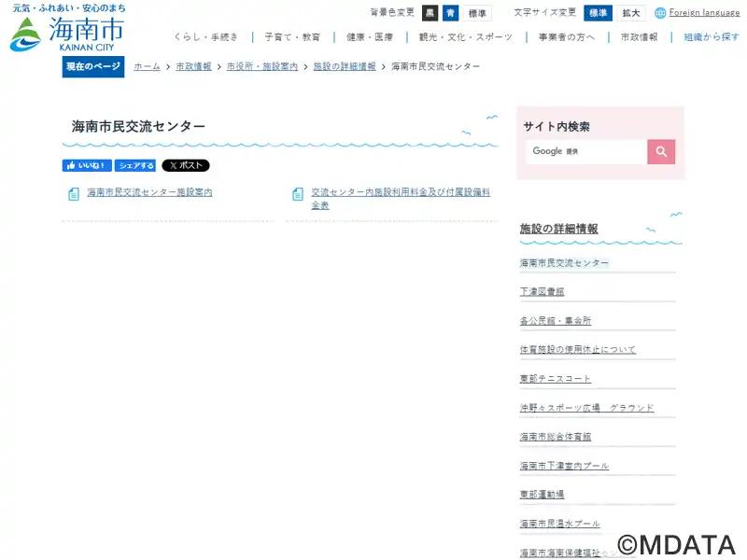
Task: Open 海南市下津室内プール in sidebar
Action: click(x=564, y=465)
